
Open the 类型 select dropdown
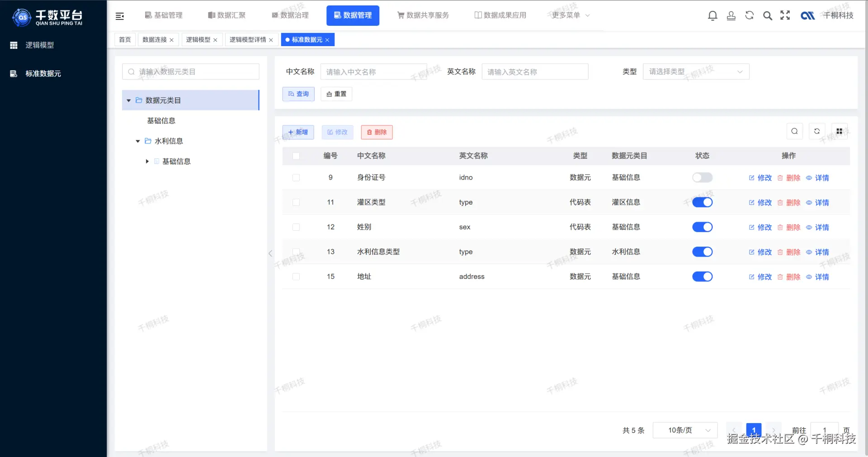tap(696, 71)
